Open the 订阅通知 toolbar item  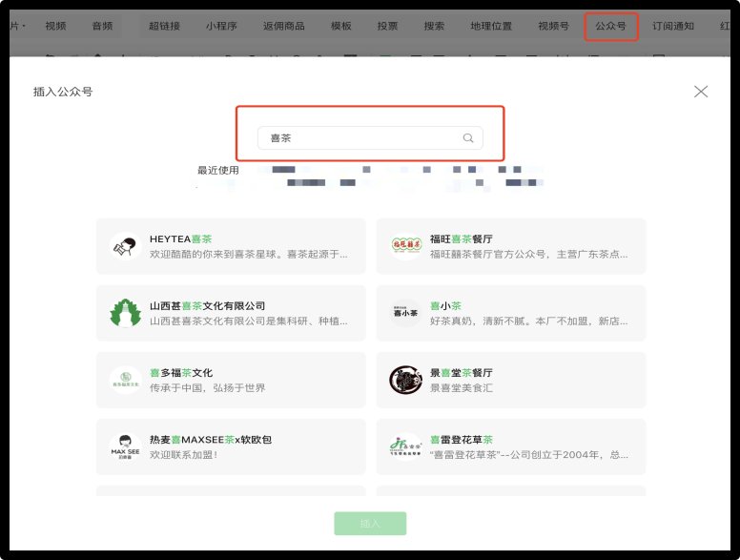coord(673,26)
